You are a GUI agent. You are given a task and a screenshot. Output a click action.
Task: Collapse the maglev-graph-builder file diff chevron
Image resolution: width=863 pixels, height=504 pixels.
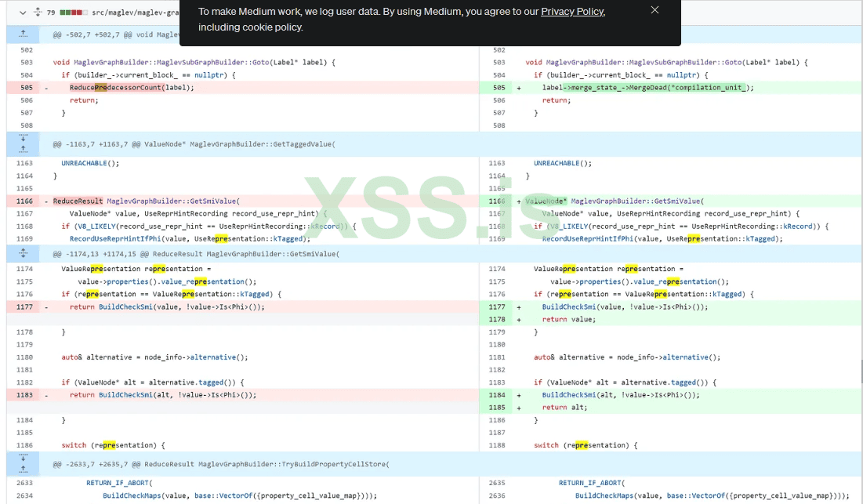click(22, 13)
